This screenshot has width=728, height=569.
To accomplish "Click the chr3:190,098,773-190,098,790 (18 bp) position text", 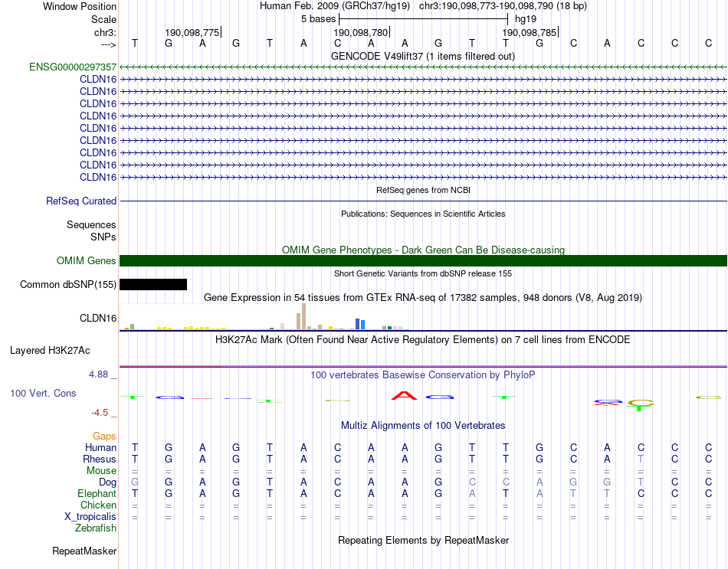I will 503,6.
